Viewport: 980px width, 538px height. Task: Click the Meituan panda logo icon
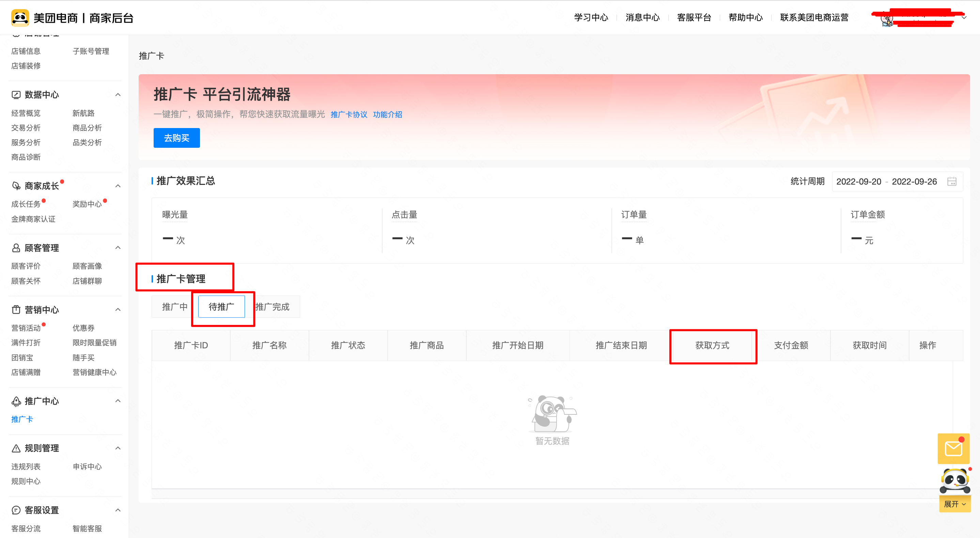(x=20, y=18)
